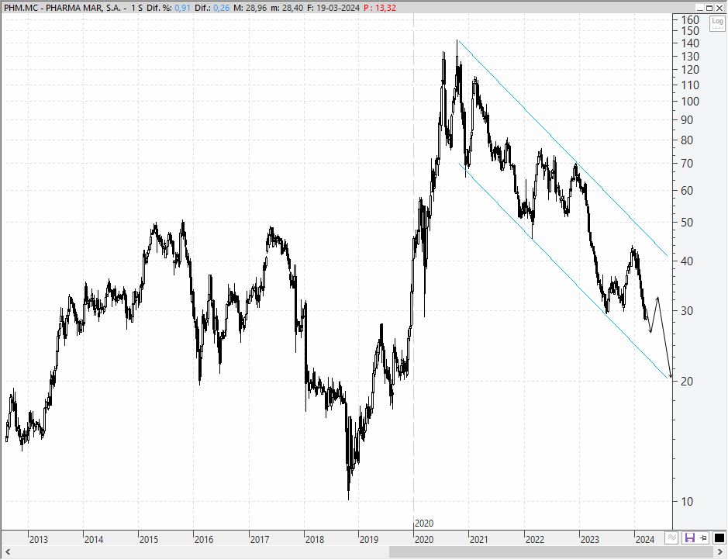
Task: Toggle the Log scale button
Action: pos(717,22)
